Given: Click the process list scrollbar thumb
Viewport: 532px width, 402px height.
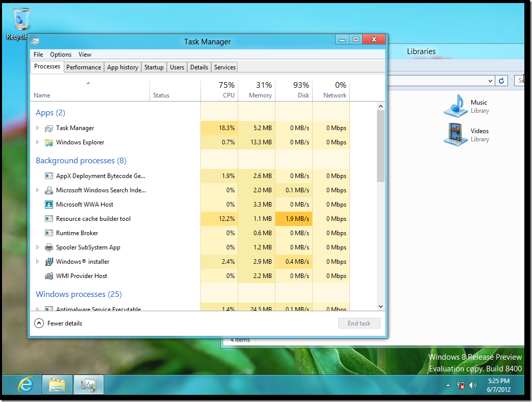Looking at the screenshot, I should [381, 146].
